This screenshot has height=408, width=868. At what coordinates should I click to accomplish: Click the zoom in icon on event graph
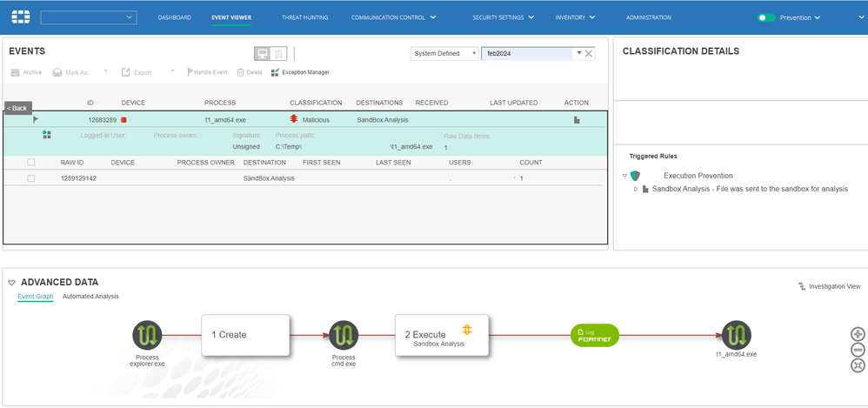pyautogui.click(x=858, y=334)
